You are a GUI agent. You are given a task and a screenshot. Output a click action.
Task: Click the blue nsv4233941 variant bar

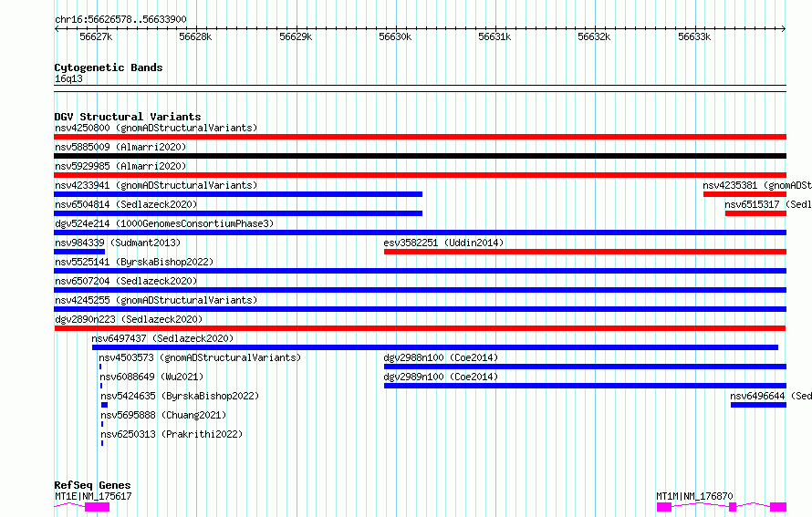coord(238,194)
